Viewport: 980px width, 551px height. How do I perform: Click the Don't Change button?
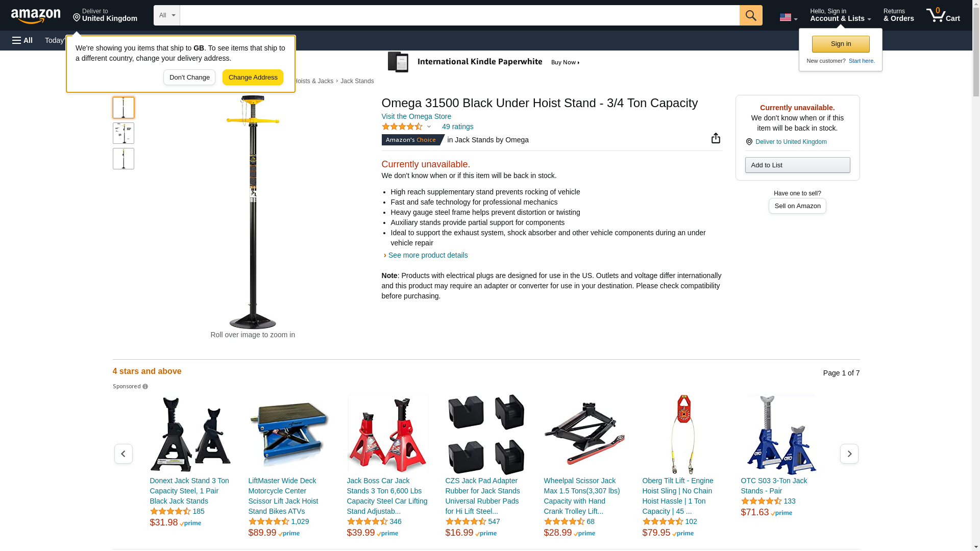pos(189,78)
